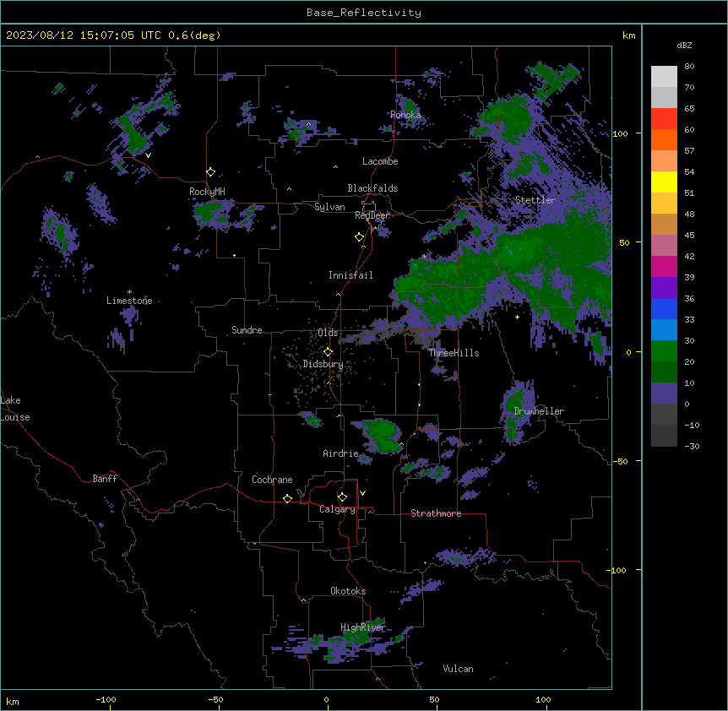Screen dimensions: 728x711
Task: Click the Ponoka city label
Action: [405, 115]
